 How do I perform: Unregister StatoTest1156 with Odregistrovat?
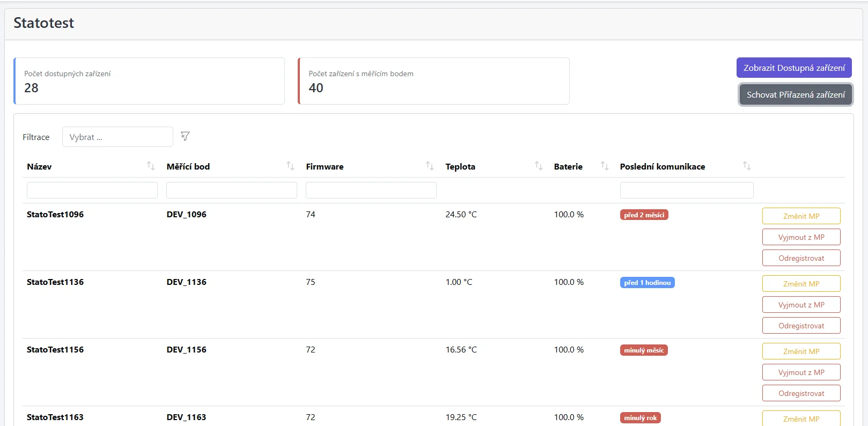pos(801,393)
